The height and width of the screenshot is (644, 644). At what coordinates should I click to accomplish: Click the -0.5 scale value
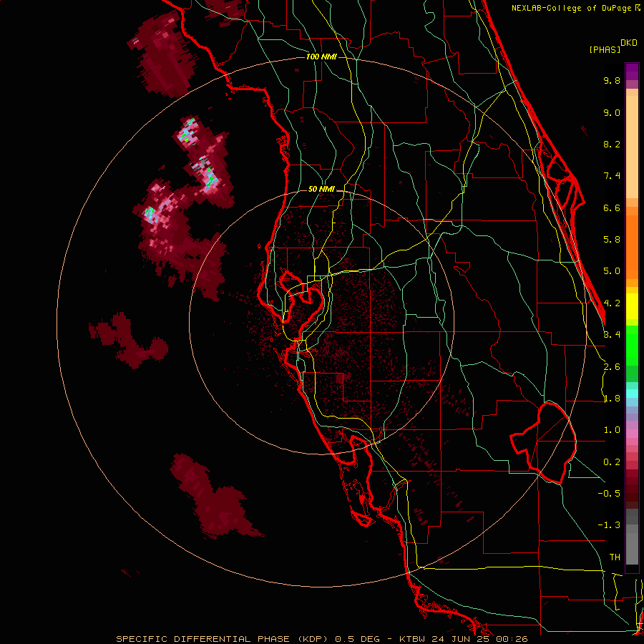click(x=609, y=494)
